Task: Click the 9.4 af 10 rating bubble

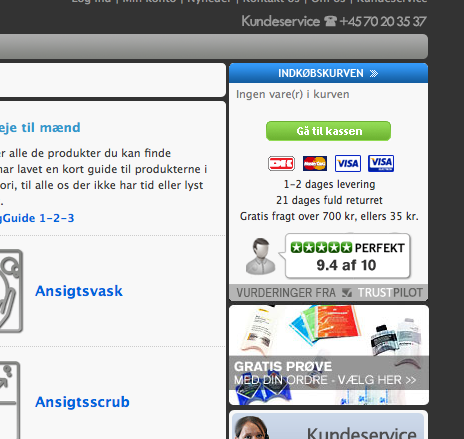Action: click(x=348, y=256)
